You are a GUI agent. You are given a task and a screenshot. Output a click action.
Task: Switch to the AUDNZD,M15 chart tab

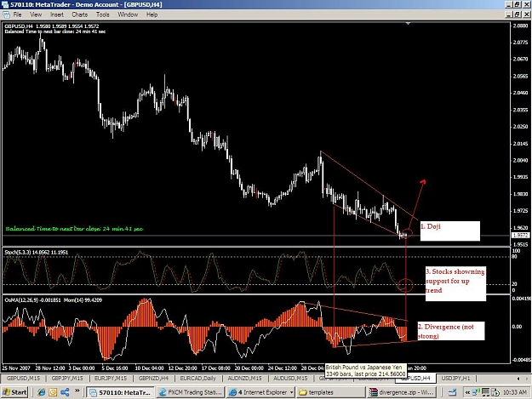[x=244, y=378]
